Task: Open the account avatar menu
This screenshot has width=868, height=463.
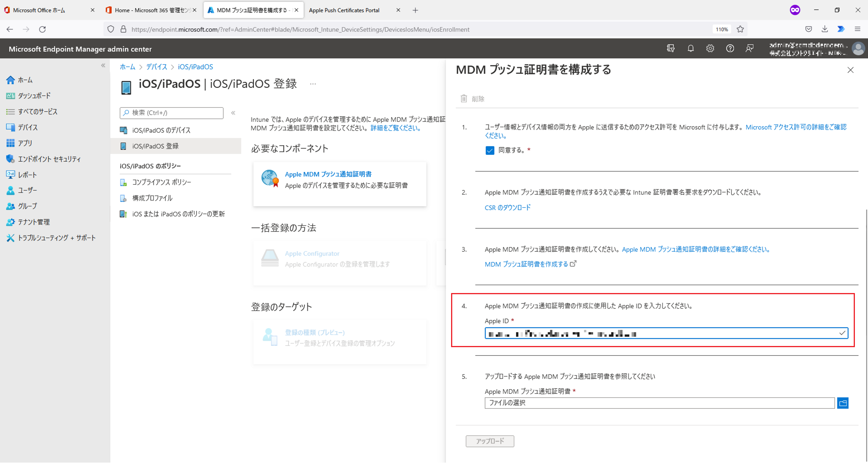Action: (x=858, y=48)
